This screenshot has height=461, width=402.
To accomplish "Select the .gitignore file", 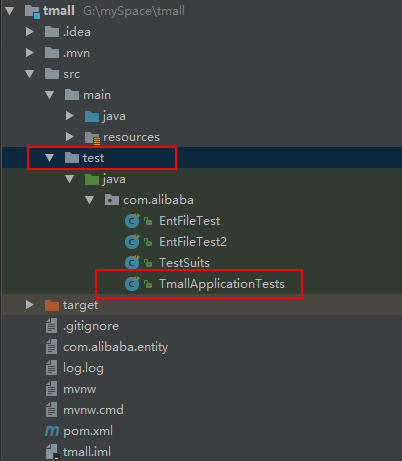I will [x=91, y=326].
